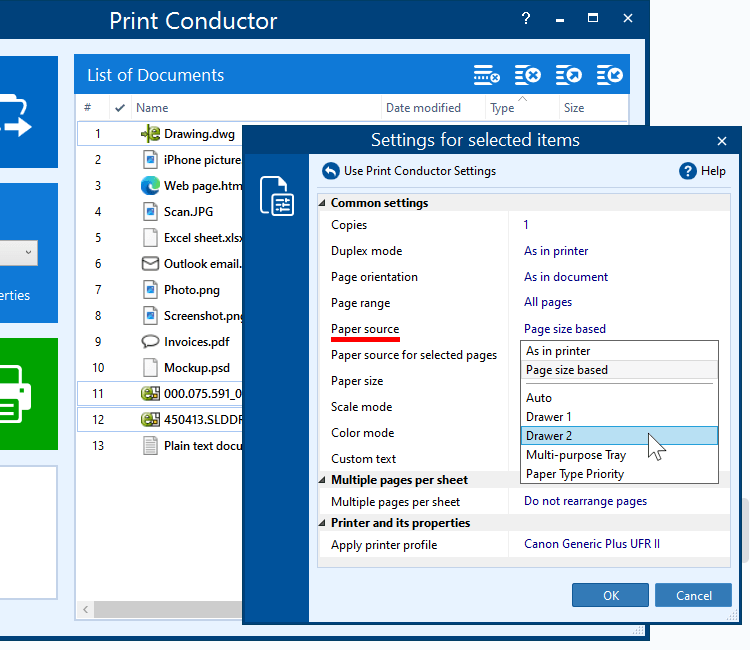Open the Page range value All pages
This screenshot has width=750, height=650.
point(548,302)
